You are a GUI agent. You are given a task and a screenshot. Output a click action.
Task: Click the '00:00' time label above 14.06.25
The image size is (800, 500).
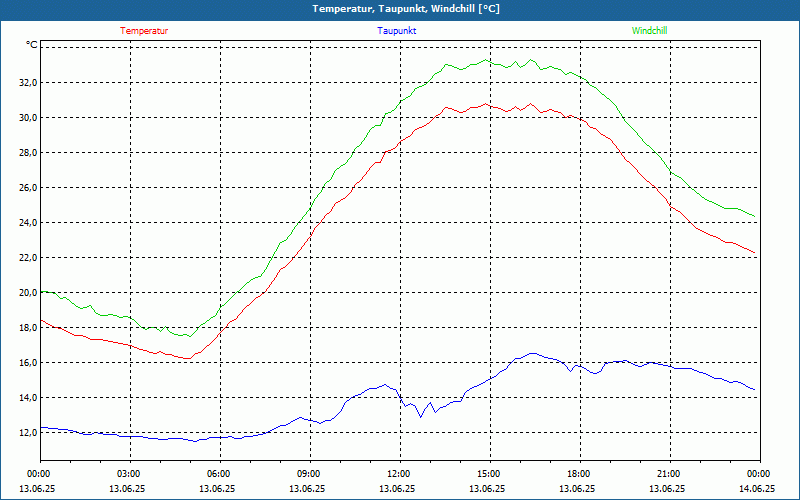point(759,474)
